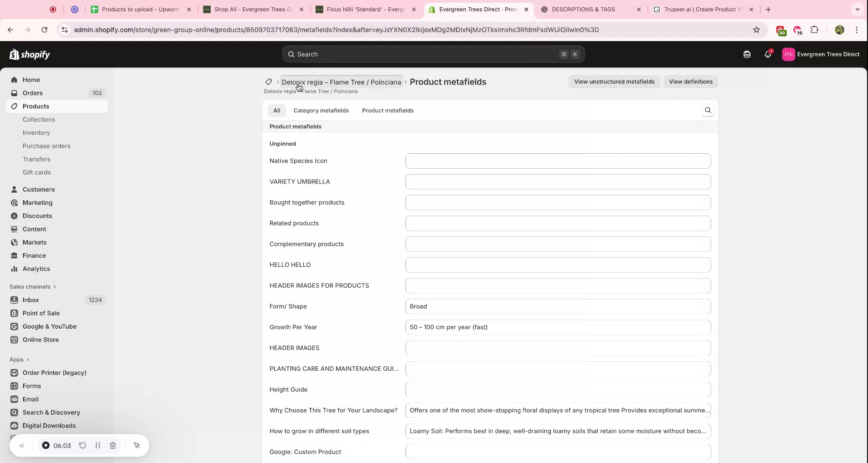The height and width of the screenshot is (463, 868).
Task: Open the Analytics section
Action: pyautogui.click(x=36, y=269)
